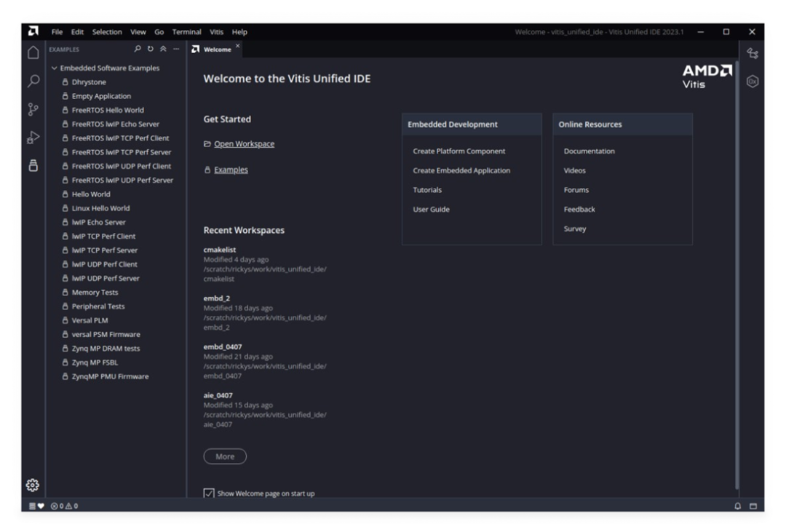Click the search icon in Examples panel header

(x=138, y=49)
